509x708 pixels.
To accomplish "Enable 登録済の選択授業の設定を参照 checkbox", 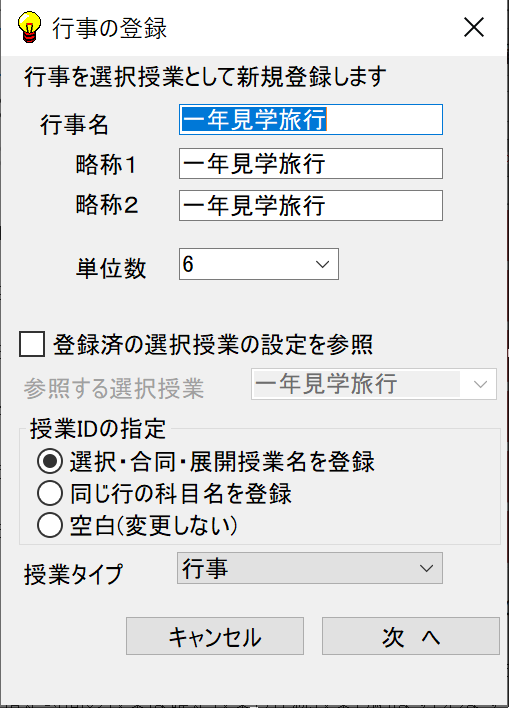I will (32, 345).
